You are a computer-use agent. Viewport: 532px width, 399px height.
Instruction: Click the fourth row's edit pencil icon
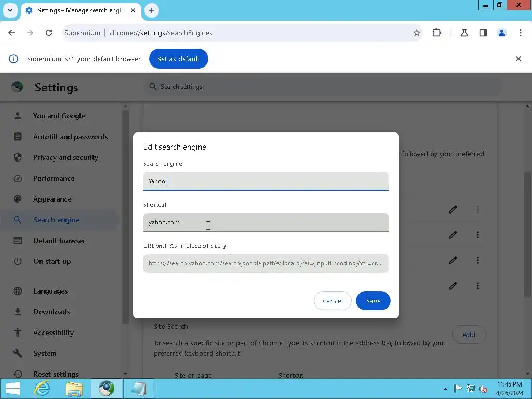pyautogui.click(x=453, y=286)
